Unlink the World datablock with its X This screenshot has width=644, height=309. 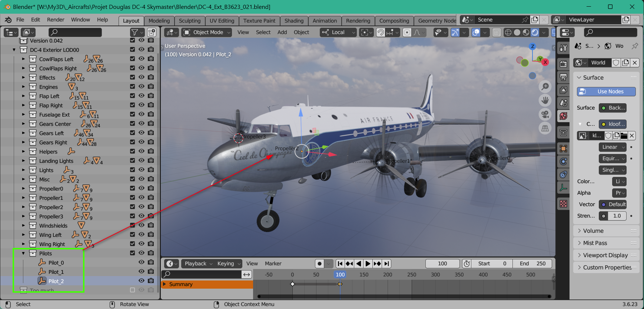[x=635, y=63]
